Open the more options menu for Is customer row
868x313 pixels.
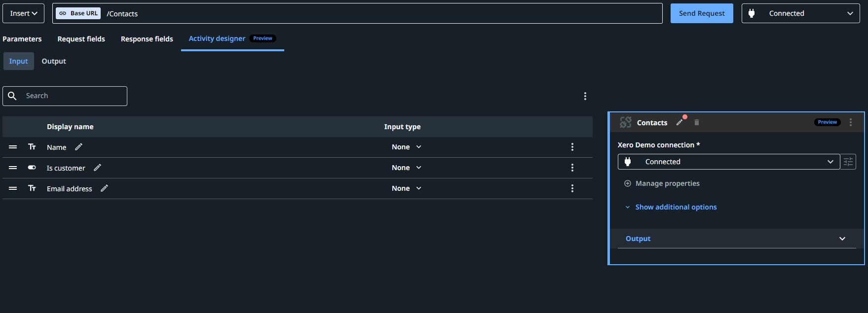[x=572, y=168]
